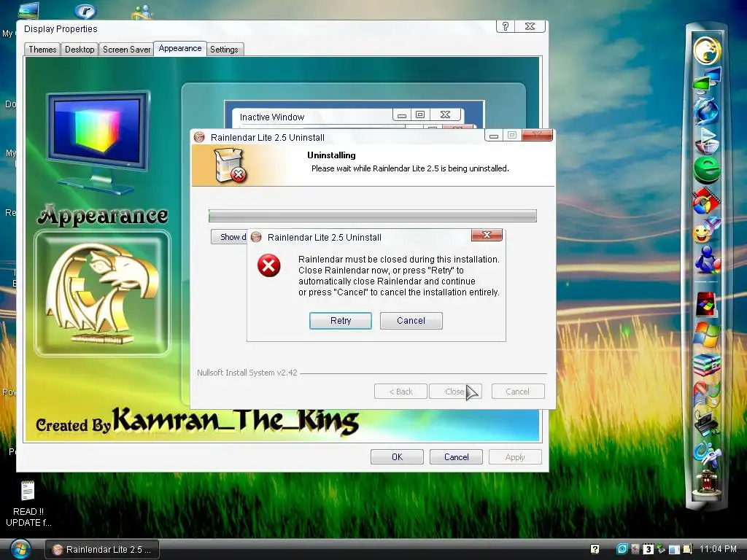The width and height of the screenshot is (747, 560).
Task: Click the red error X icon in the dialog
Action: click(269, 265)
